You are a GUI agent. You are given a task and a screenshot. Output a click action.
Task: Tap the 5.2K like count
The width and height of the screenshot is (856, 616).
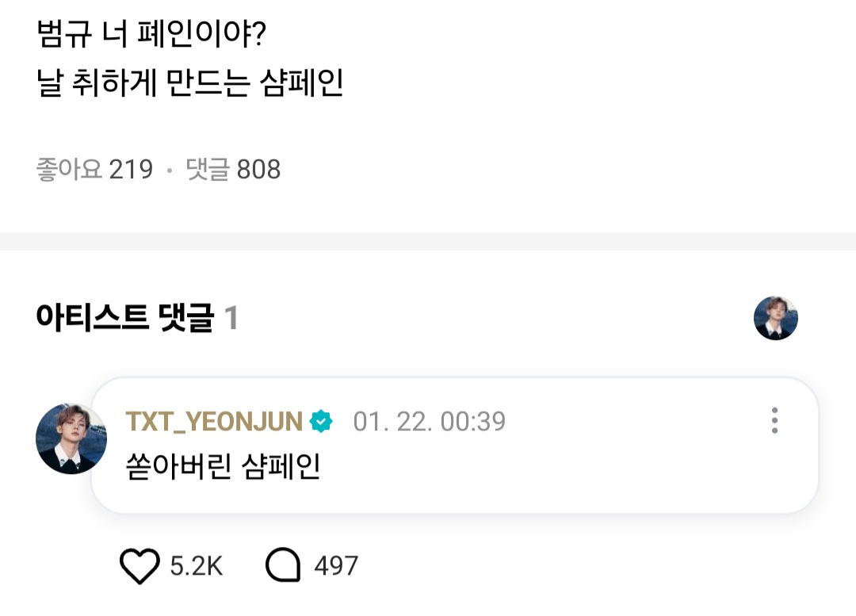click(x=197, y=567)
